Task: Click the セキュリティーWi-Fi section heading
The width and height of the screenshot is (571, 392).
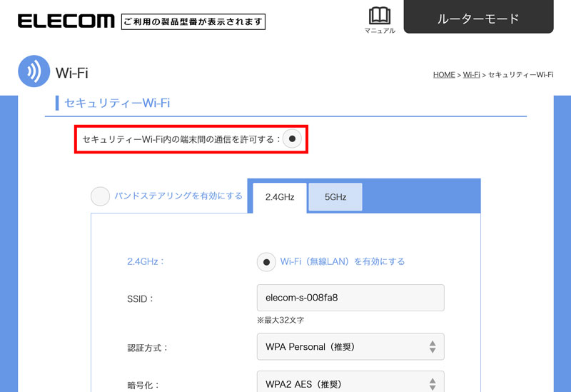Action: click(x=117, y=103)
